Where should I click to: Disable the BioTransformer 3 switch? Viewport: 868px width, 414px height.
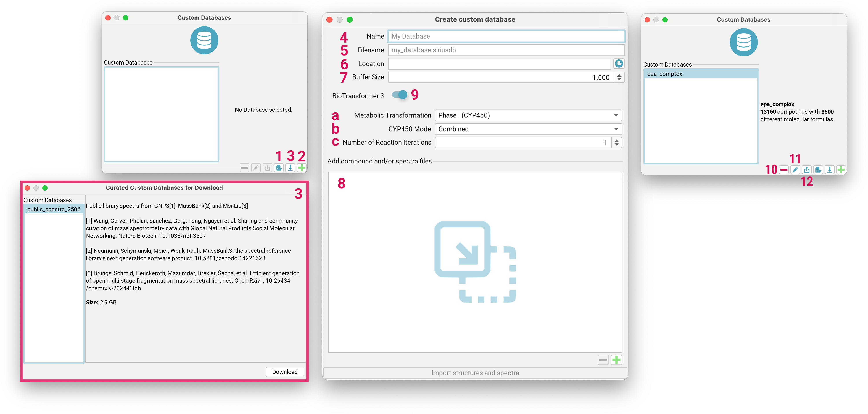(x=400, y=95)
